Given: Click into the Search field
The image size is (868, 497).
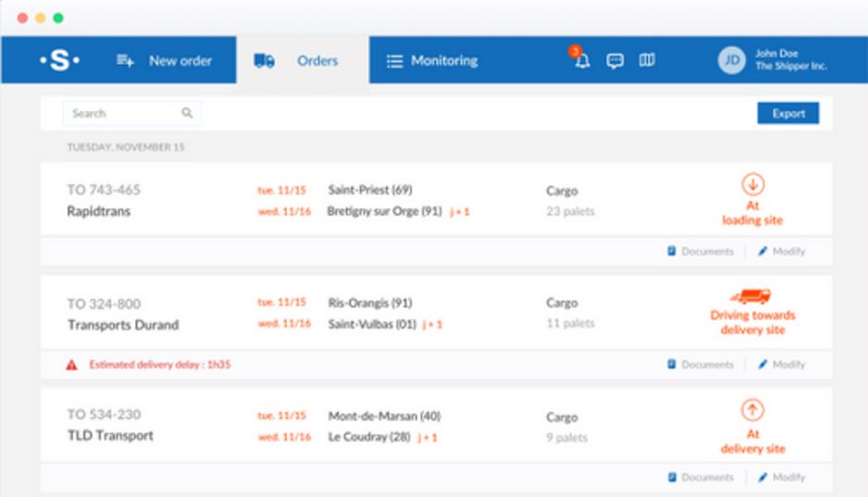Looking at the screenshot, I should pyautogui.click(x=131, y=114).
